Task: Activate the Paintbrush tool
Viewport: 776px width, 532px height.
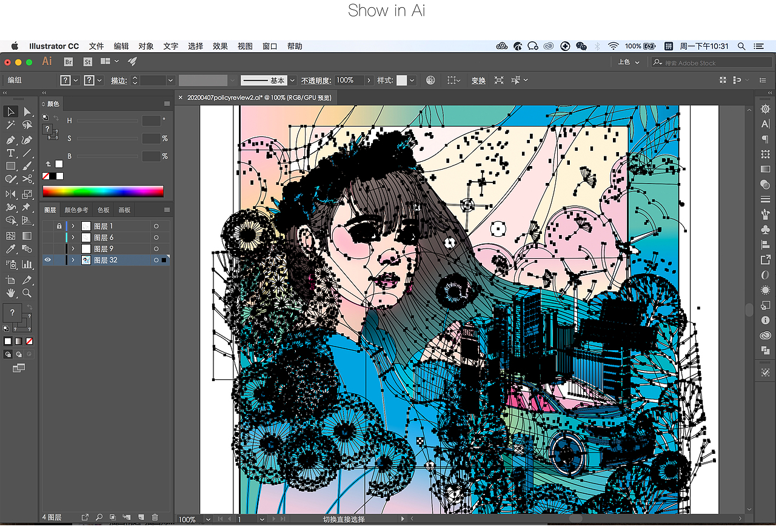Action: tap(27, 166)
